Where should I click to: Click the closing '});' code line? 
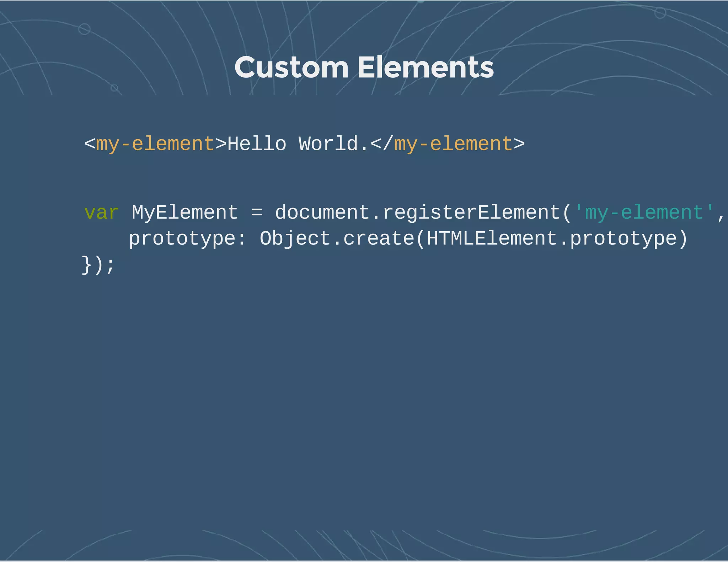(x=98, y=265)
